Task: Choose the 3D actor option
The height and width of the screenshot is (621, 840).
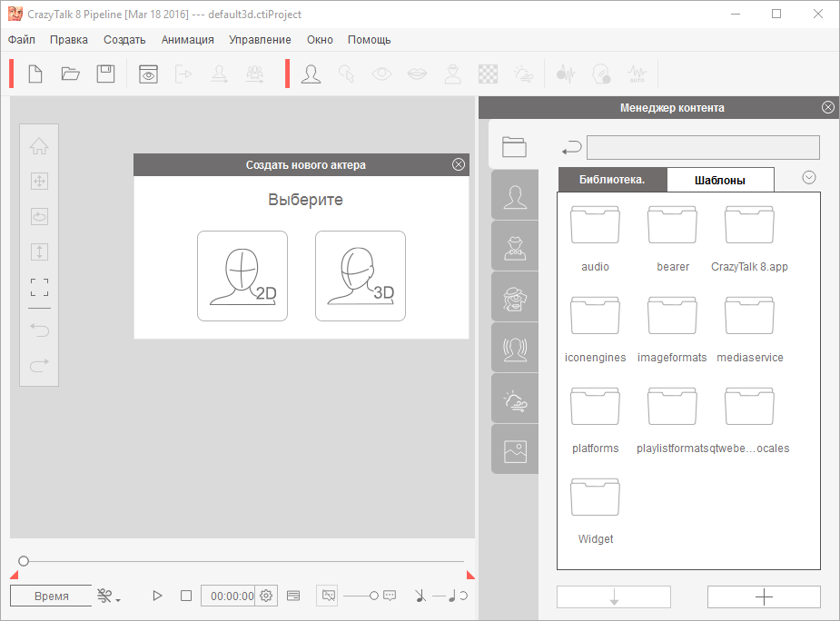Action: point(361,276)
